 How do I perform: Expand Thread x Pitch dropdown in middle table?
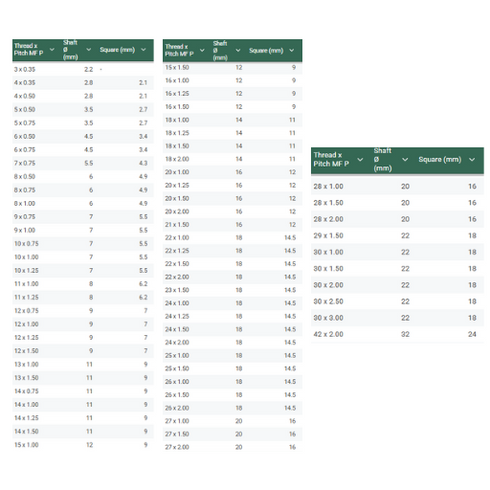202,50
